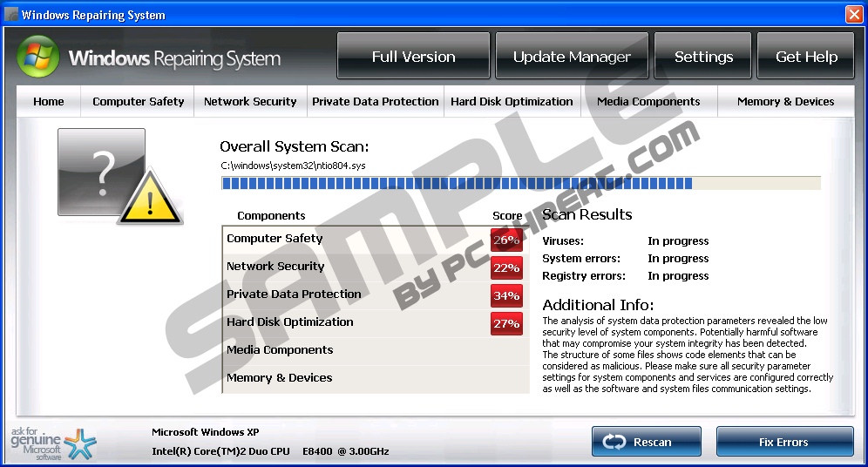
Task: Click the Viruses scan result label
Action: pos(563,240)
